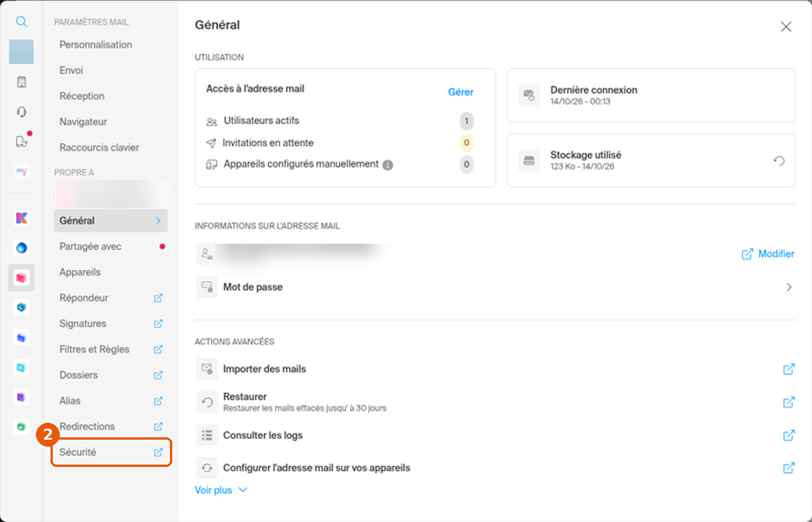Select Réception in the settings menu
The image size is (812, 522).
click(x=82, y=96)
